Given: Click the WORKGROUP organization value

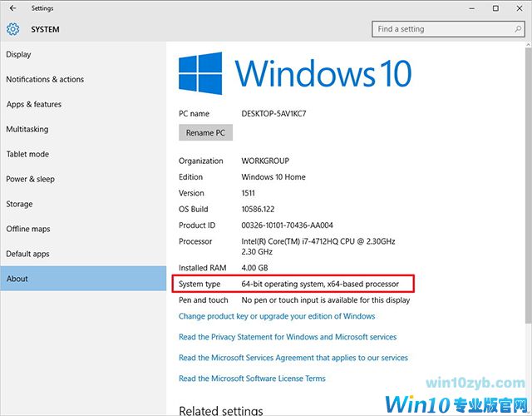Looking at the screenshot, I should 265,161.
